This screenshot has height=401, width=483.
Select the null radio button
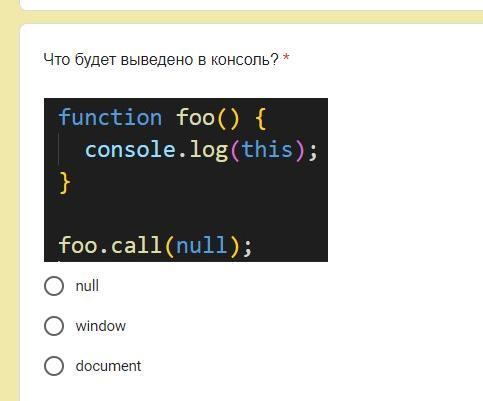click(54, 286)
